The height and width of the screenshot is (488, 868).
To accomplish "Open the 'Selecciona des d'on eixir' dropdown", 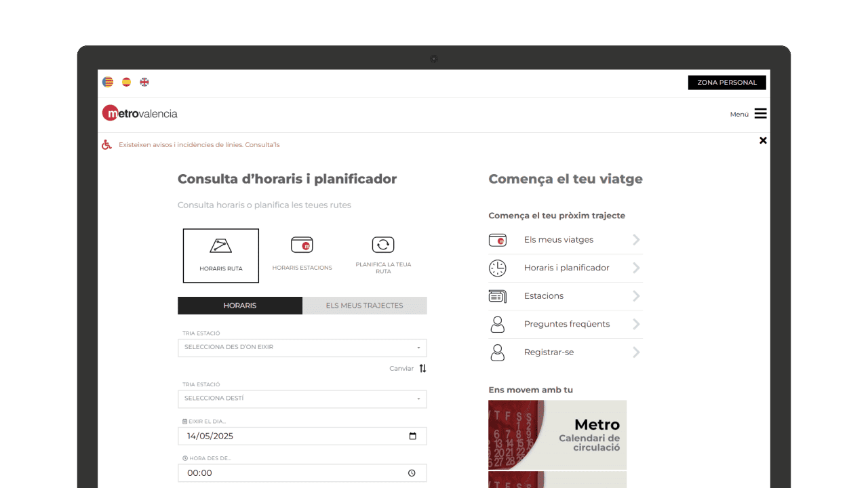I will coord(302,348).
